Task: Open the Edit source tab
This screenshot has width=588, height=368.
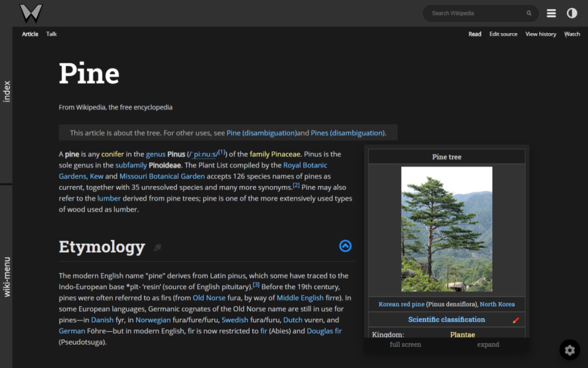Action: pos(503,34)
